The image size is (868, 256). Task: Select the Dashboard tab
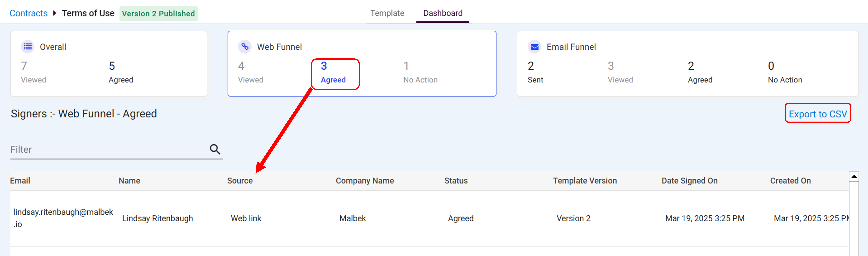pyautogui.click(x=443, y=13)
